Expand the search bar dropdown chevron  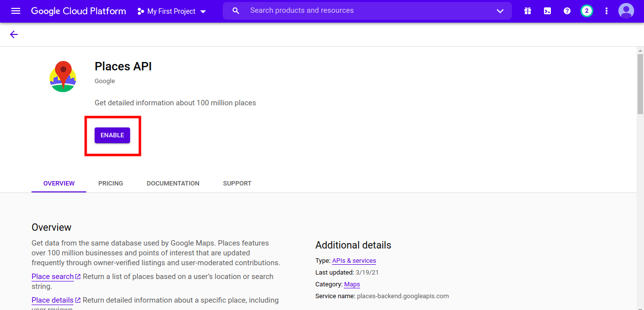[500, 11]
